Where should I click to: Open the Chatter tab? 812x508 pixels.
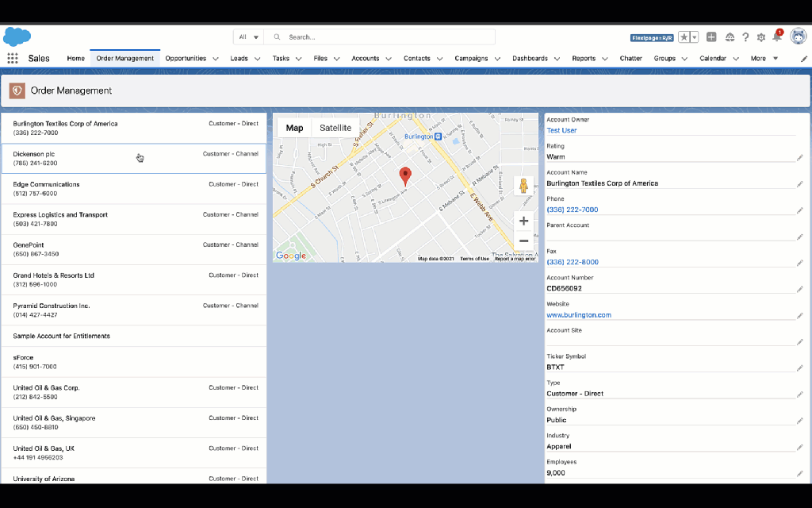630,59
